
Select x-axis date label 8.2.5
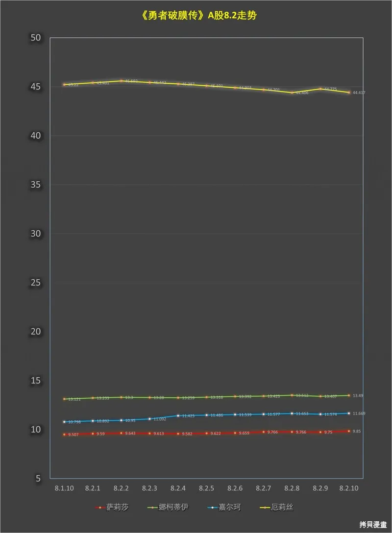206,488
